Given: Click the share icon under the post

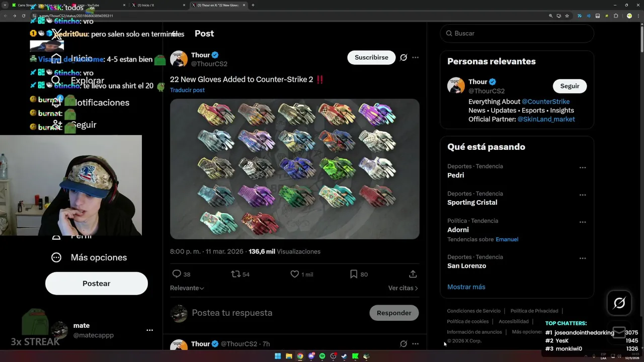Looking at the screenshot, I should tap(413, 274).
